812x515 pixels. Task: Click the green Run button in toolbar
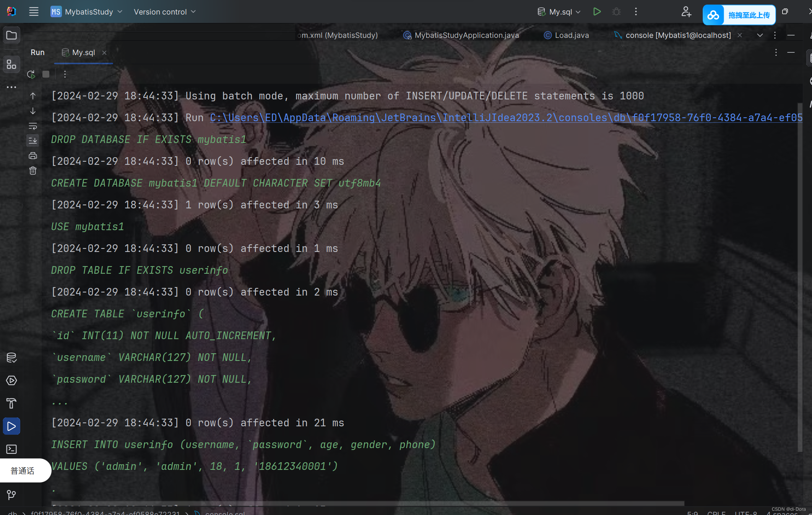pos(597,12)
